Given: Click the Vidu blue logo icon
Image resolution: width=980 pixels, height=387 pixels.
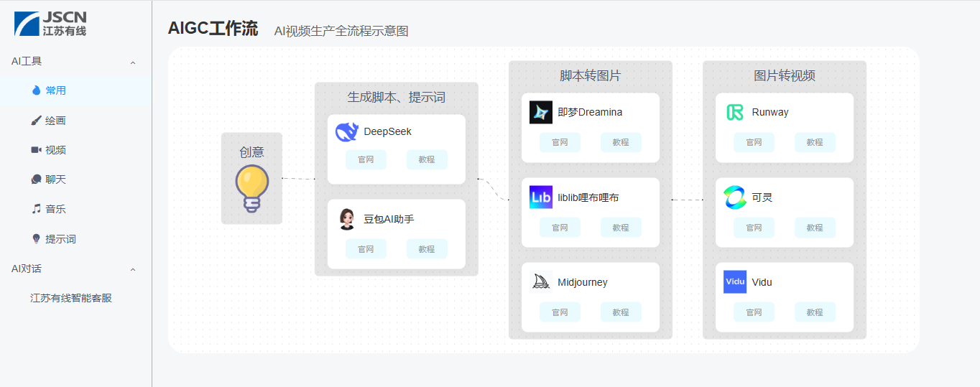Looking at the screenshot, I should point(735,282).
